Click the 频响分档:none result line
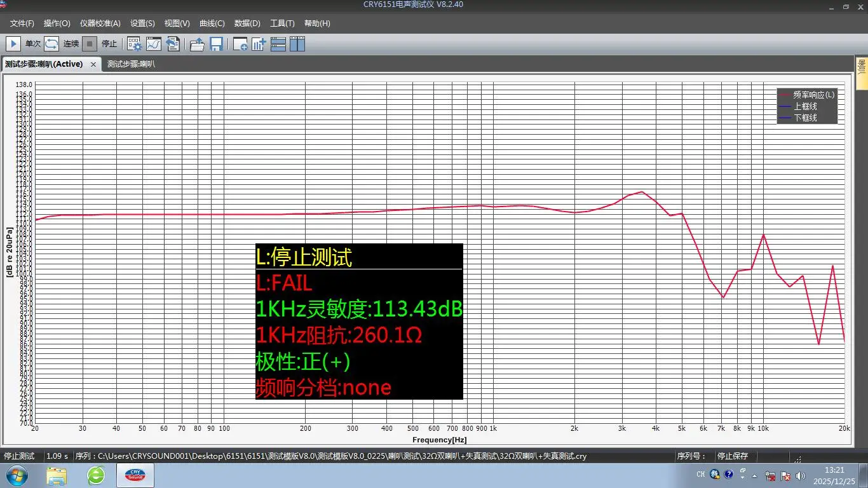 (x=323, y=387)
